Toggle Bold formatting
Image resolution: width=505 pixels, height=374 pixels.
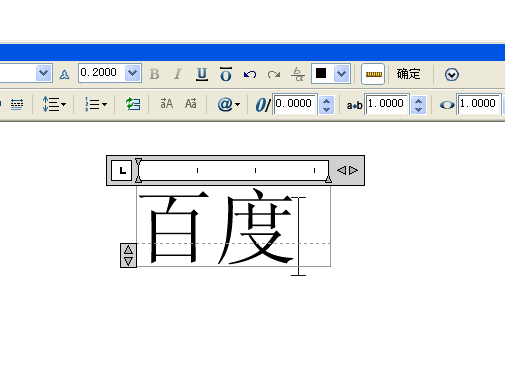[154, 74]
